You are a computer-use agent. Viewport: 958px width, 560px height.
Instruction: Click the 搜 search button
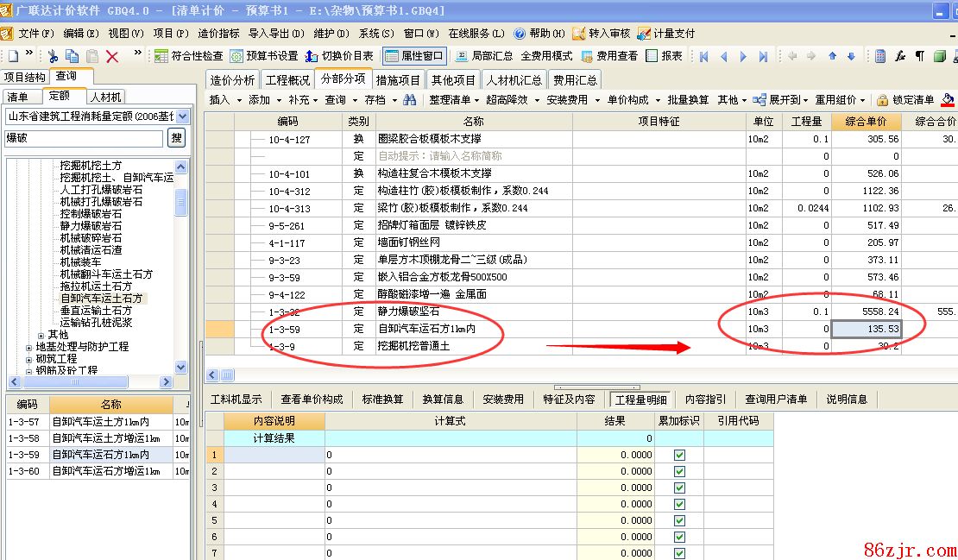[176, 137]
